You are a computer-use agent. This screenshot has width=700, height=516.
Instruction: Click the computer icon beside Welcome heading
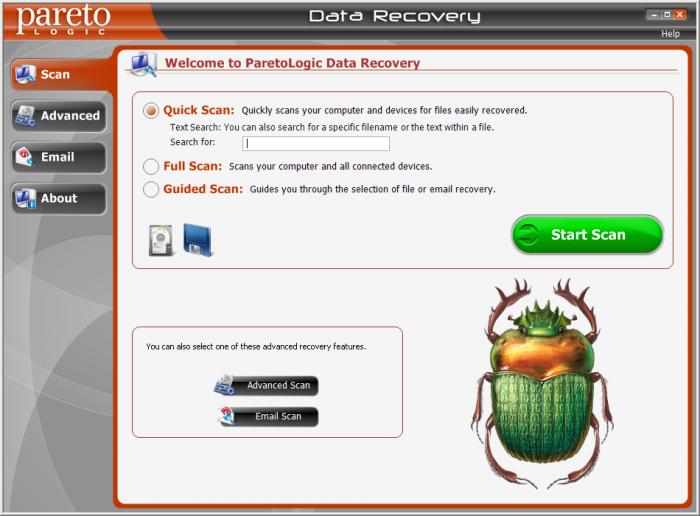[x=142, y=65]
